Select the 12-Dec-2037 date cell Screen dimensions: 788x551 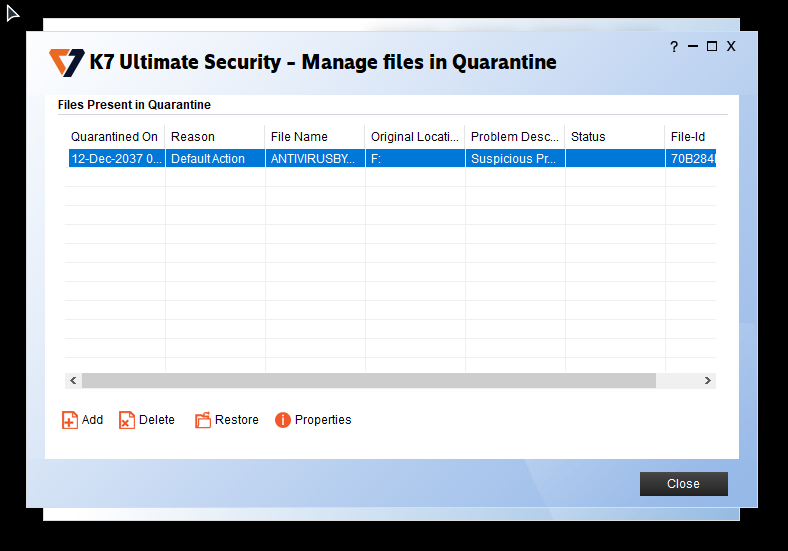pos(117,158)
